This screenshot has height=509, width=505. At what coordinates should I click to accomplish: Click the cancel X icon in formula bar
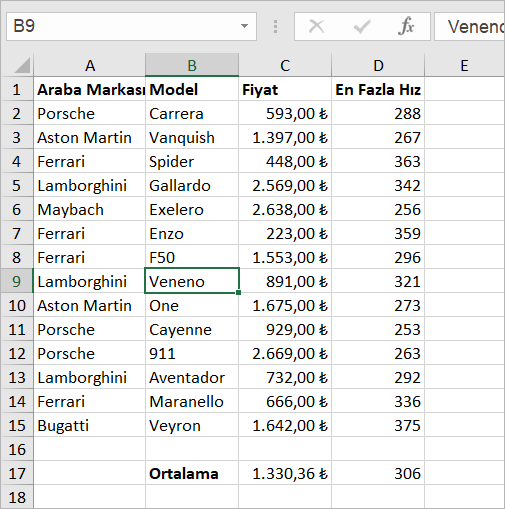pyautogui.click(x=316, y=26)
